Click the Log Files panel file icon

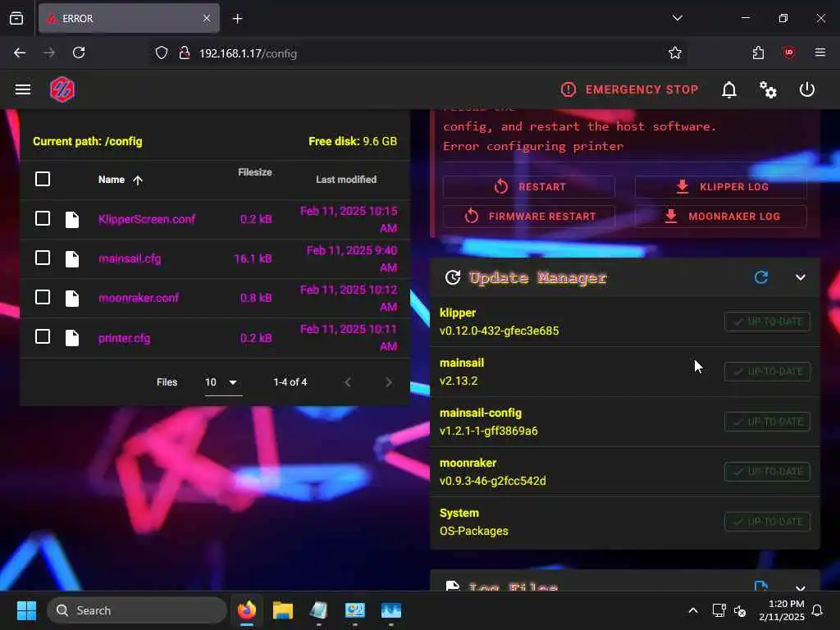point(453,586)
